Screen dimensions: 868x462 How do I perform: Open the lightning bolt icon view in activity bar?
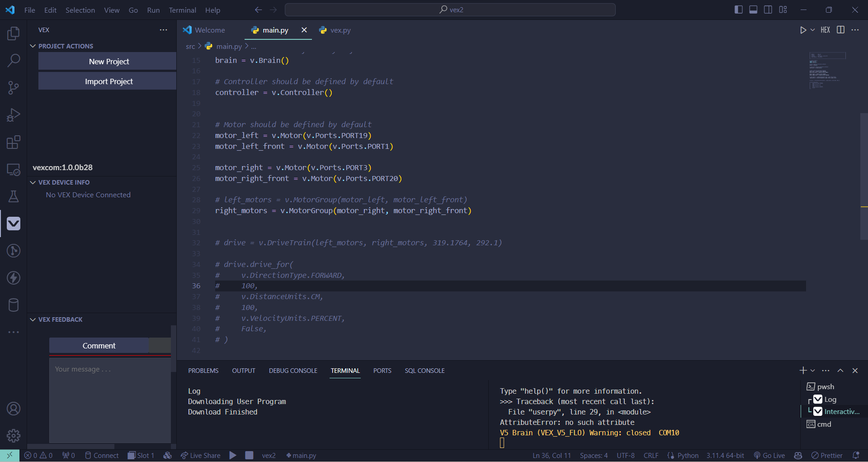coord(14,278)
